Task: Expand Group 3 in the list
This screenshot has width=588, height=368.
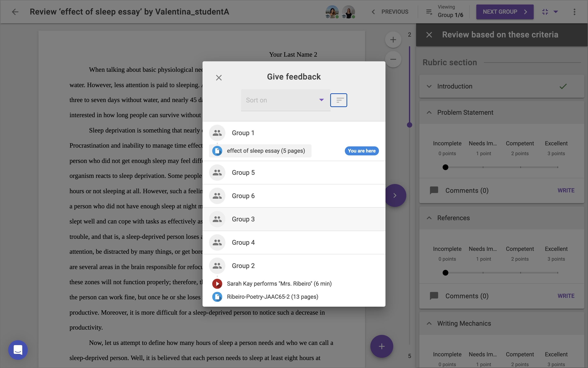Action: click(x=294, y=219)
